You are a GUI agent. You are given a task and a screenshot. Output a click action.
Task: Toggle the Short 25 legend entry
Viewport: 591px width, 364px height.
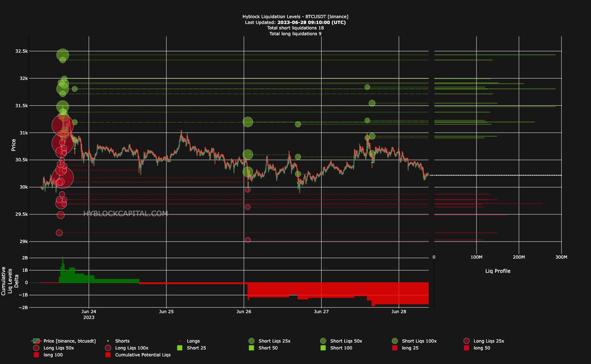point(192,348)
